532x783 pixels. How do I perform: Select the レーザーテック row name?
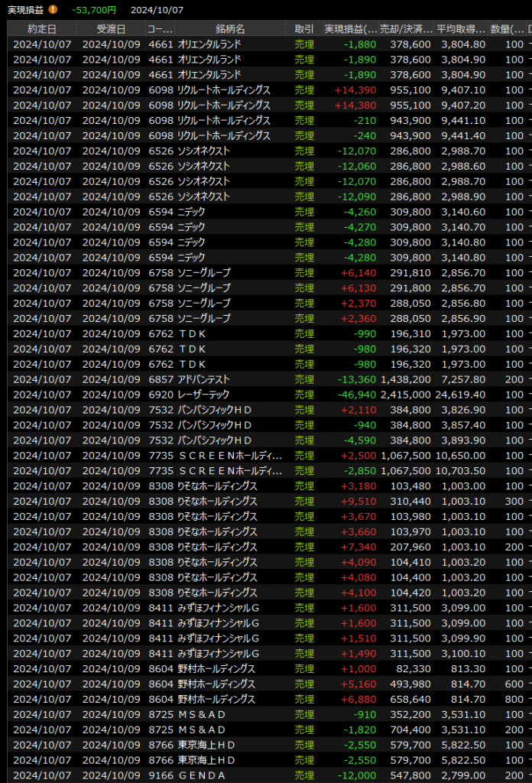[204, 395]
